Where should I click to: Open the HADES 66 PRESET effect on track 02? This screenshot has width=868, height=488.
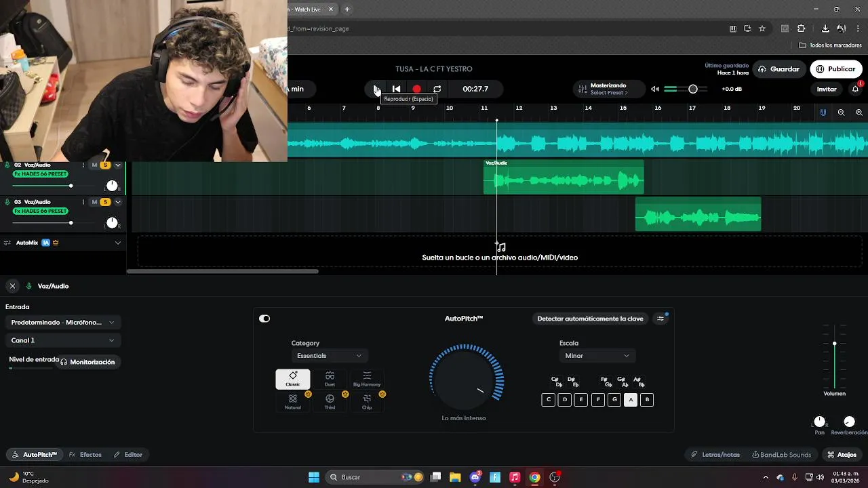coord(40,174)
